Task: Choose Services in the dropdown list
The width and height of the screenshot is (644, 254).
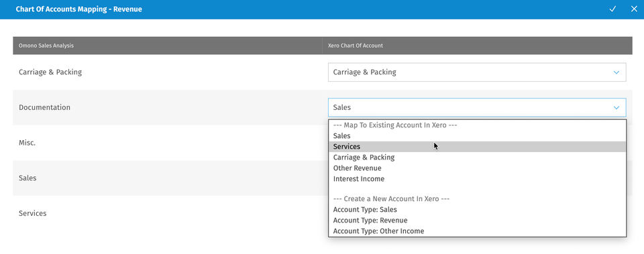Action: (477, 147)
